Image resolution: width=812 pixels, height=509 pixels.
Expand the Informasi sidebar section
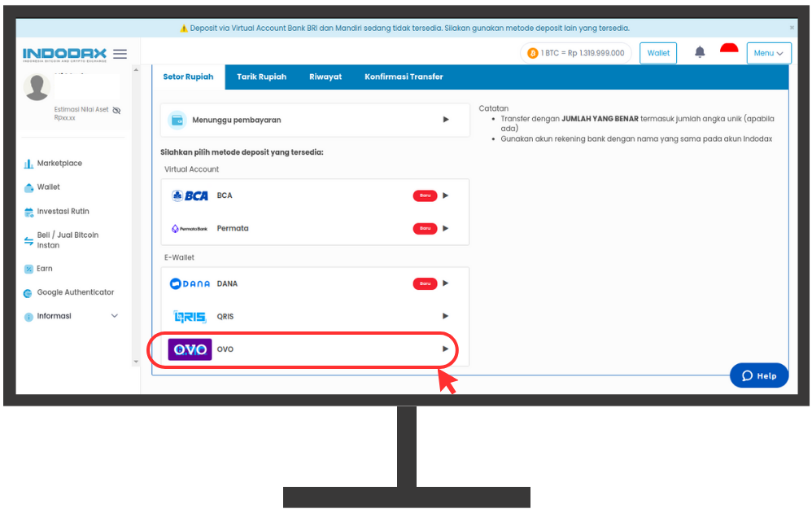coord(115,316)
